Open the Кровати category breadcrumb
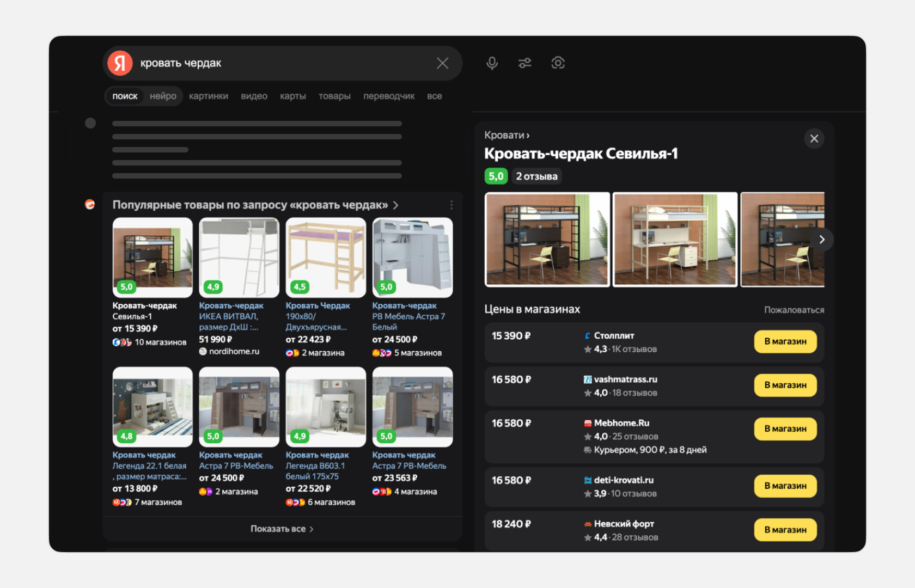 507,135
